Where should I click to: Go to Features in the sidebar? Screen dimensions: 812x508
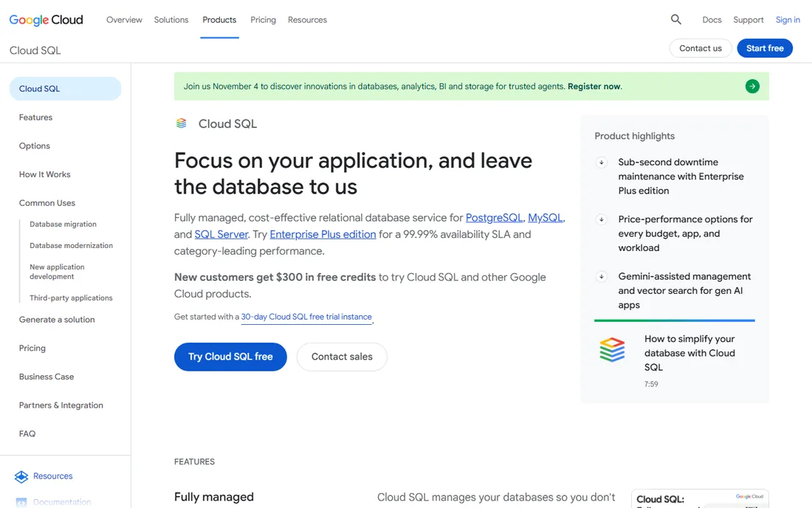(35, 117)
